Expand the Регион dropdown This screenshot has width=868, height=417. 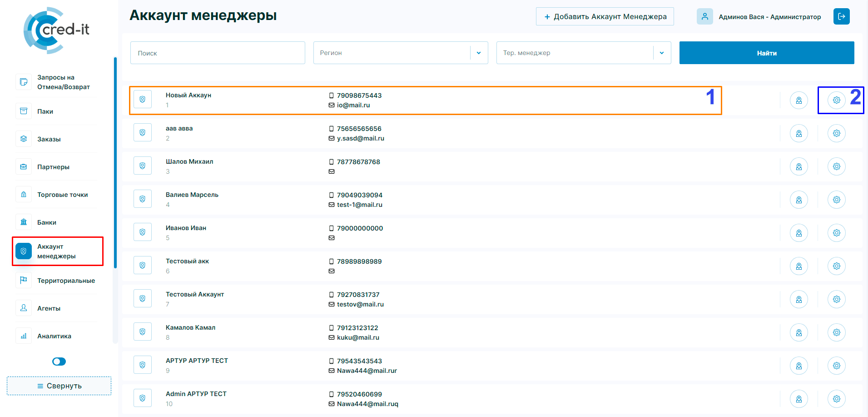pyautogui.click(x=479, y=53)
